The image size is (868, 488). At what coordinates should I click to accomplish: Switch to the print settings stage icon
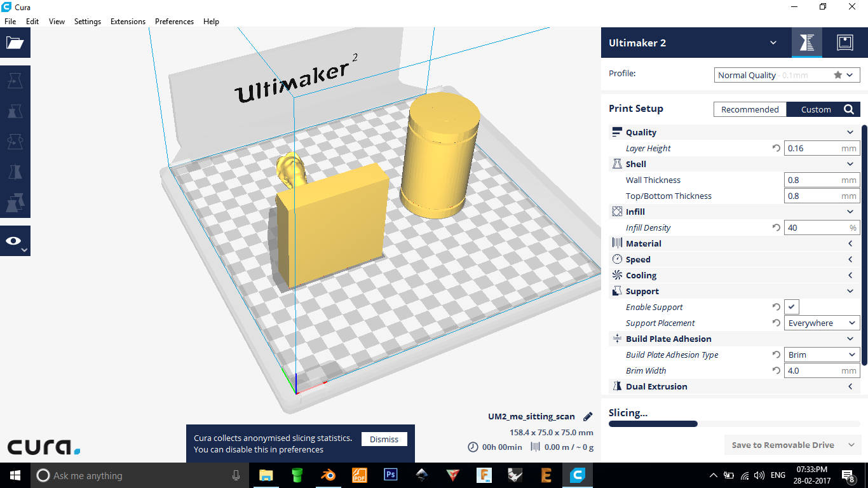(807, 43)
